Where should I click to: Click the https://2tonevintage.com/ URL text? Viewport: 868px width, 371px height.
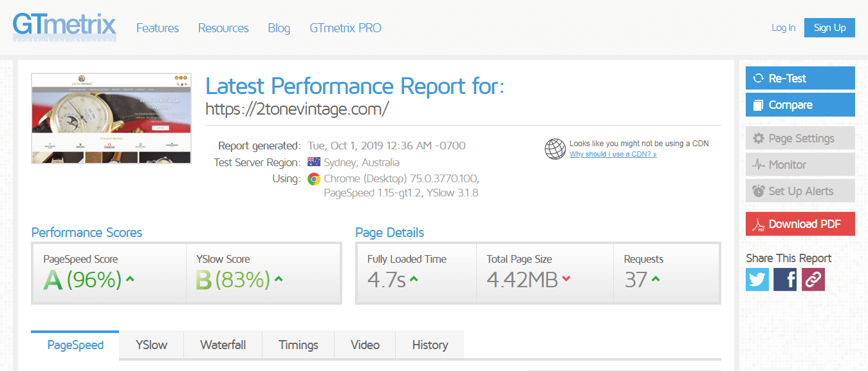(297, 109)
